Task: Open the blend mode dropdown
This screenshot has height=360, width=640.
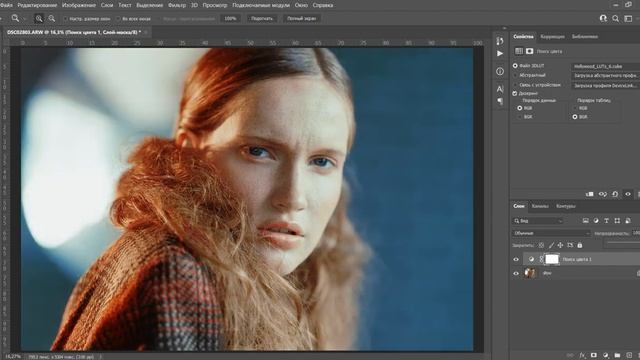Action: click(x=551, y=233)
